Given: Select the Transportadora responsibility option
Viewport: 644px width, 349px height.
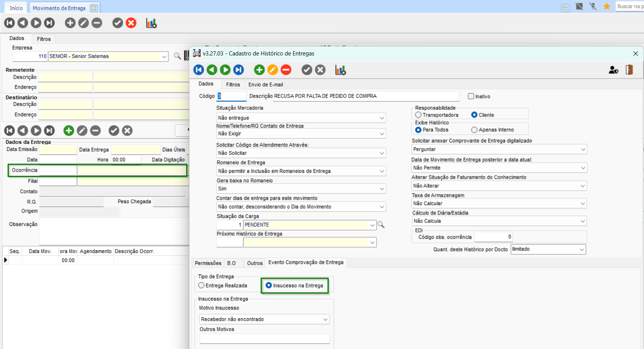Looking at the screenshot, I should (418, 115).
